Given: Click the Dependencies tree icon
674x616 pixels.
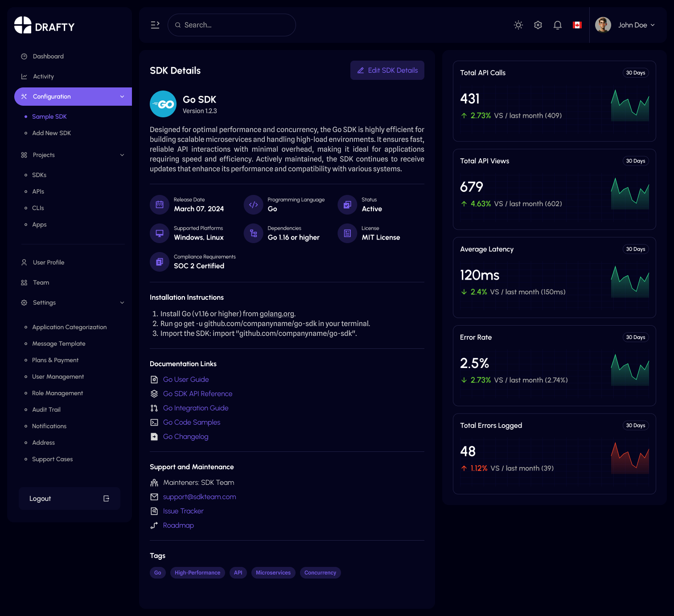Looking at the screenshot, I should (x=254, y=233).
